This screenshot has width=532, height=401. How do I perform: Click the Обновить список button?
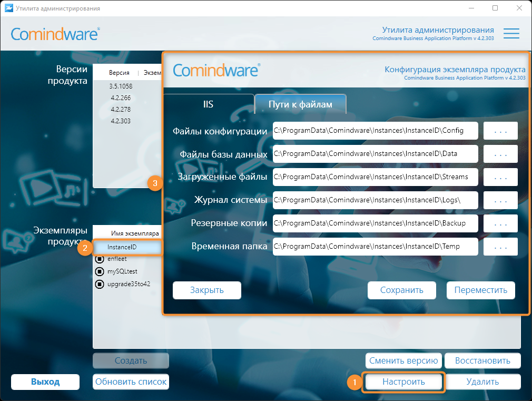pos(131,382)
